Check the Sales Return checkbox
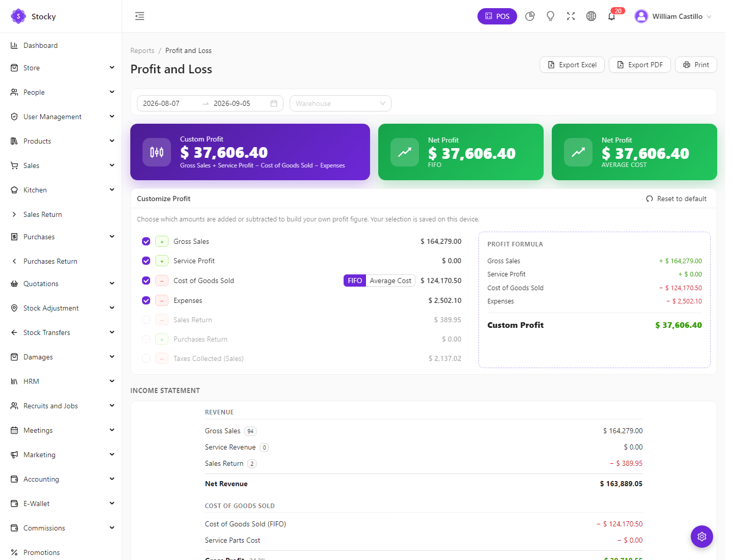The height and width of the screenshot is (560, 733). point(146,320)
